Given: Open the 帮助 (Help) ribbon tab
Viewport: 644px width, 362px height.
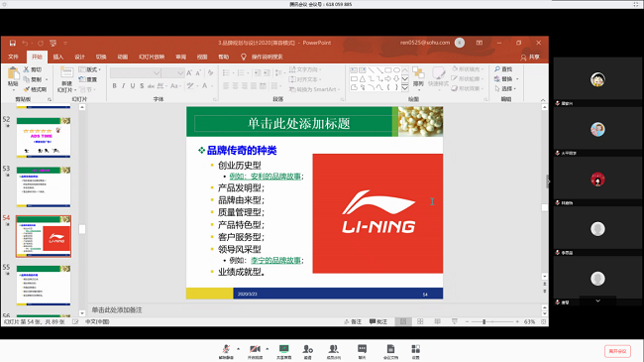Looking at the screenshot, I should coord(224,57).
